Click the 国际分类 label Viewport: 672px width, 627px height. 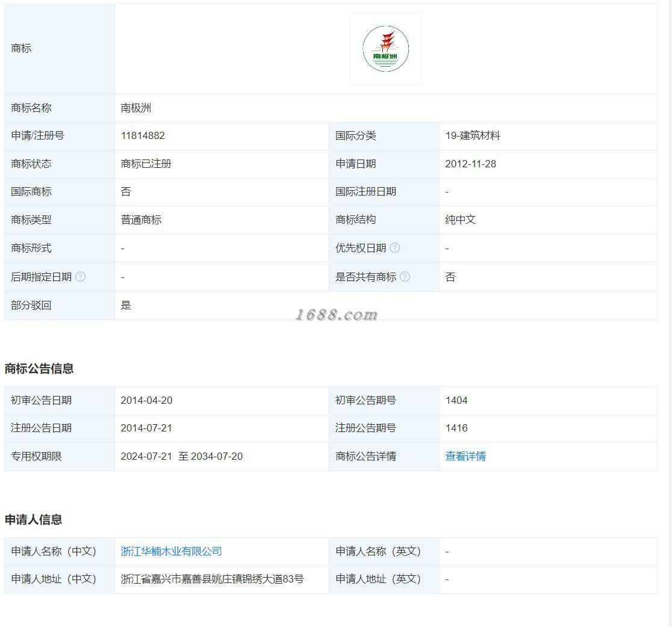(x=356, y=136)
